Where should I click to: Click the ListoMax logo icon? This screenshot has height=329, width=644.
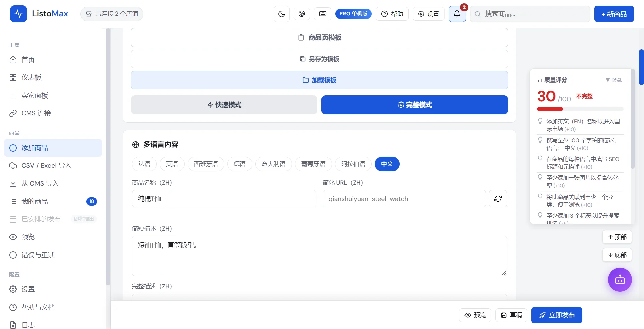[x=18, y=14]
